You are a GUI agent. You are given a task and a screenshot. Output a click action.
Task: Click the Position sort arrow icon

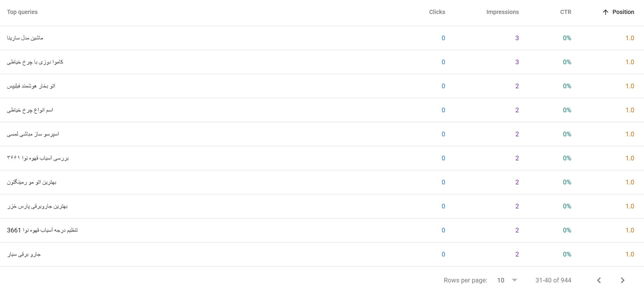point(606,12)
